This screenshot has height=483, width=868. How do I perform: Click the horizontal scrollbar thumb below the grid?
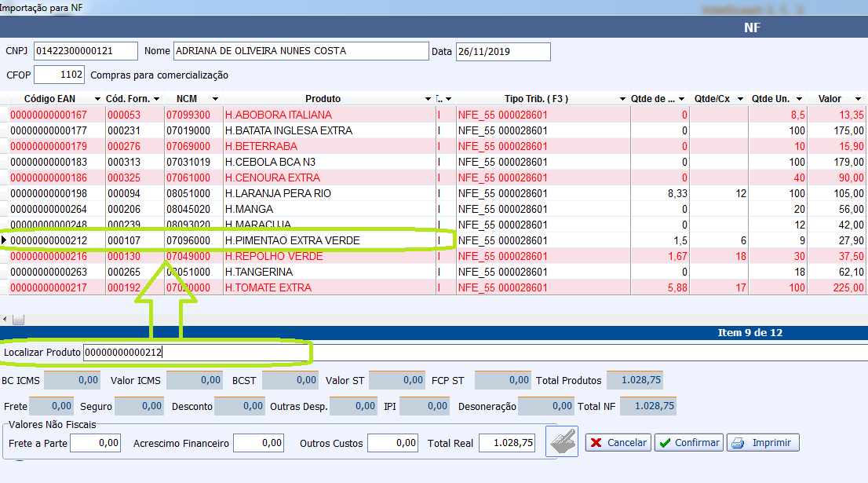[17, 320]
